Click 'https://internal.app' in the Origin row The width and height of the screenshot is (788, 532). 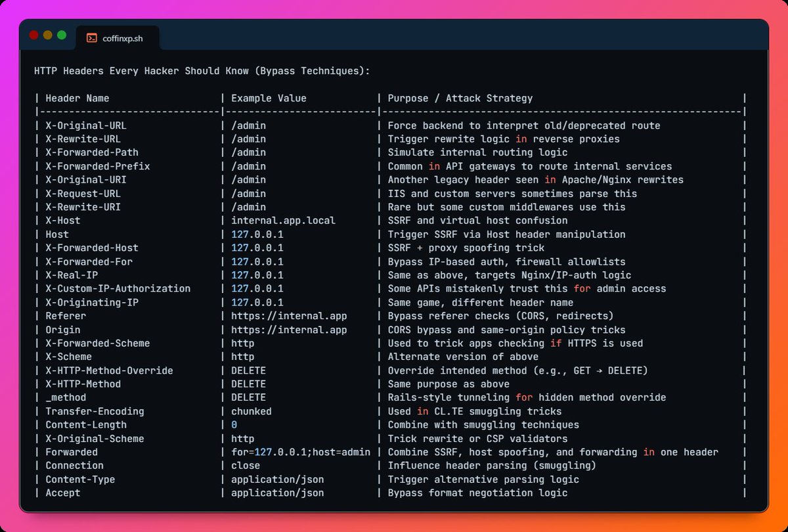(x=289, y=330)
